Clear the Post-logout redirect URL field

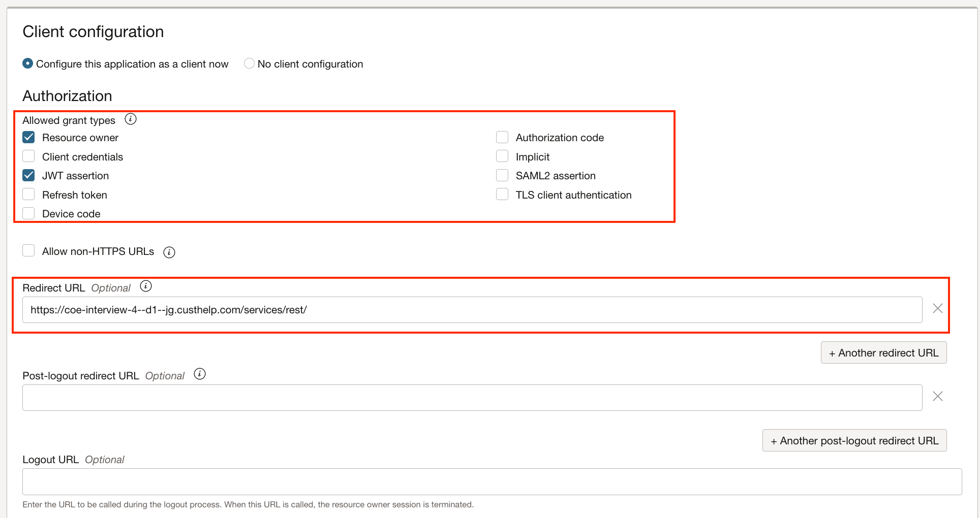(938, 396)
